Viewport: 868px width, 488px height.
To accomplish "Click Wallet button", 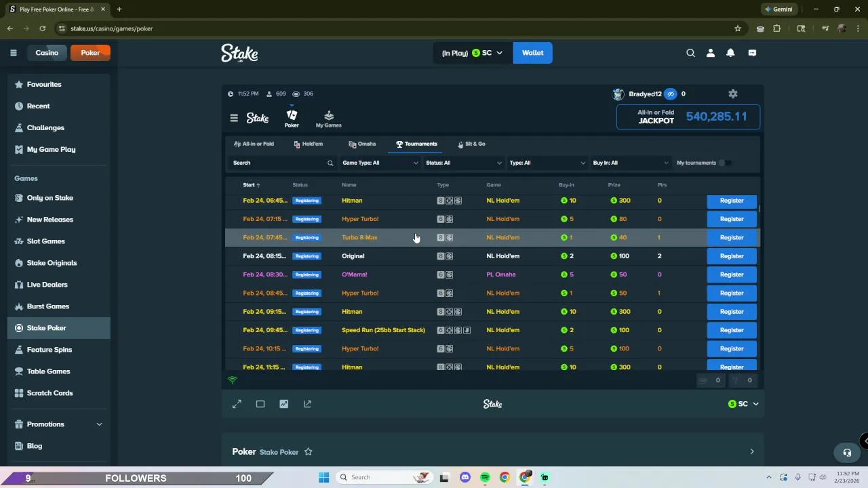I will [532, 53].
